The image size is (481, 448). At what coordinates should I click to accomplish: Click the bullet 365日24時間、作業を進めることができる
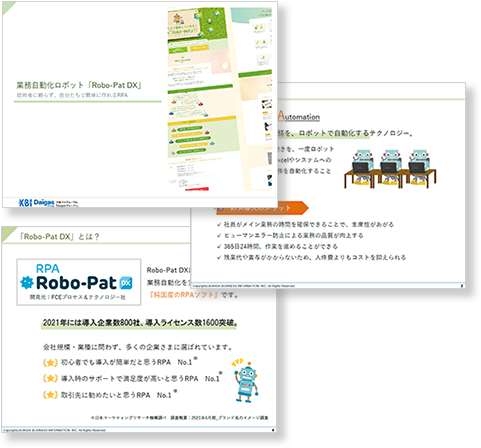(281, 247)
